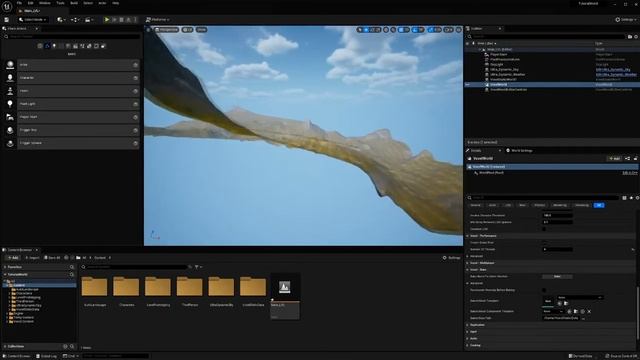Viewport: 640px width, 360px height.
Task: Click Save All in Content Browser
Action: click(x=52, y=258)
